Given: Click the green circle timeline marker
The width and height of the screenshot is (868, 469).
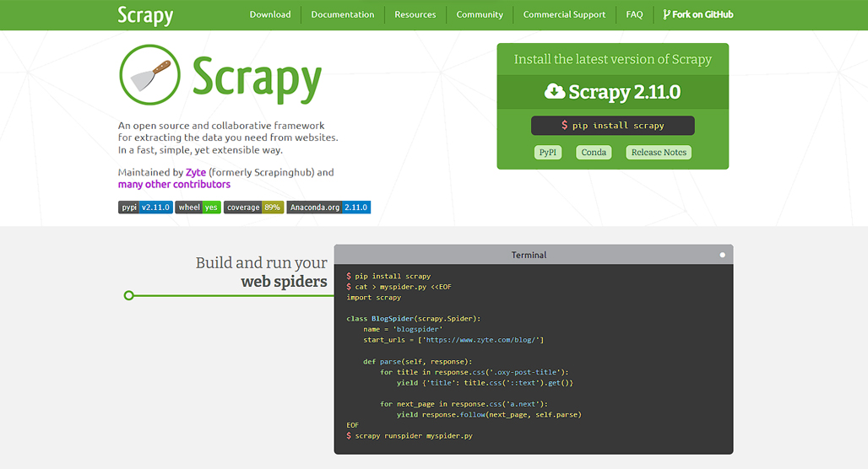Looking at the screenshot, I should click(x=129, y=295).
